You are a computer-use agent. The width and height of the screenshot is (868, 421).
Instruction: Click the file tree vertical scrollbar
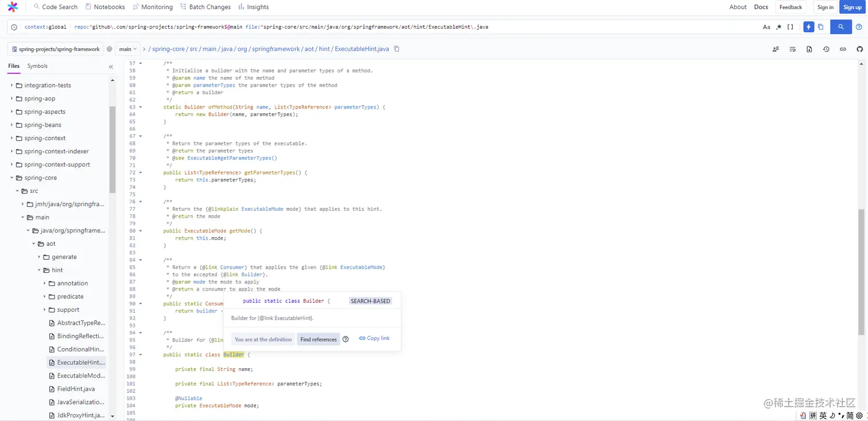[113, 149]
